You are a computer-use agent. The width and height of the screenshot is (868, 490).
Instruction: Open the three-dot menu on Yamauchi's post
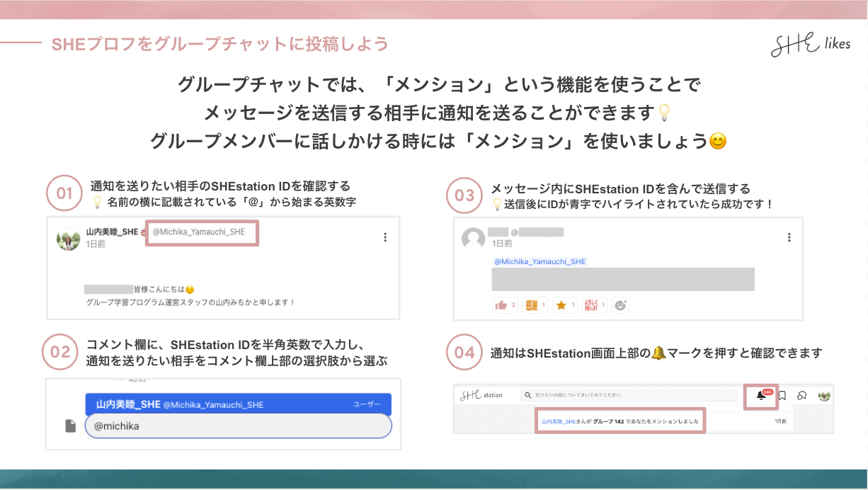click(x=385, y=238)
